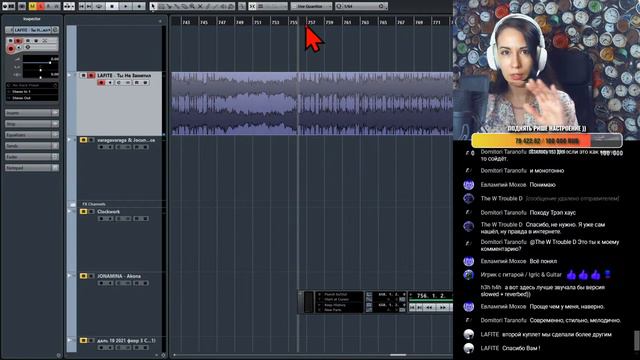Viewport: 640px width, 360px height.
Task: Expand the Equalizers section in Inspector
Action: pyautogui.click(x=32, y=135)
